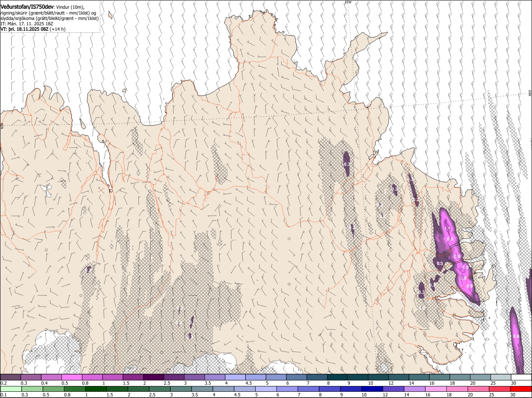
Task: Click the 25 label in the lower legend row
Action: click(x=493, y=395)
